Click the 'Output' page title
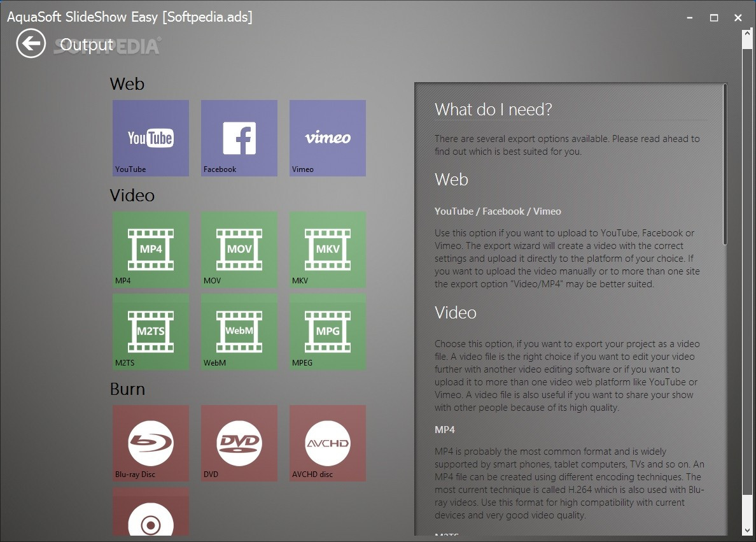756x542 pixels. point(87,45)
